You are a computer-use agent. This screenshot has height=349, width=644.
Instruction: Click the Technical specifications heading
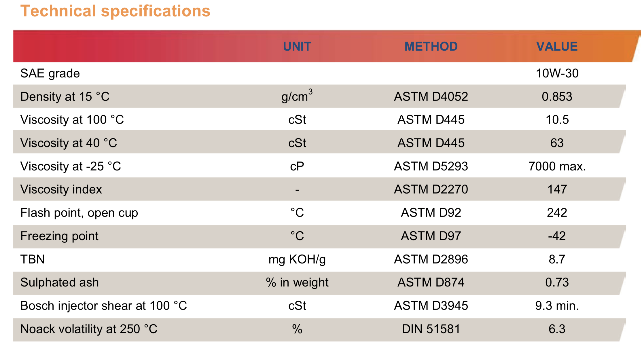(115, 11)
